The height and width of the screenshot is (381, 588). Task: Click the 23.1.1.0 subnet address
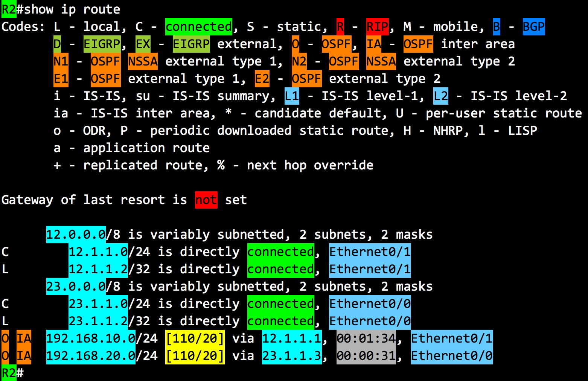click(x=98, y=304)
